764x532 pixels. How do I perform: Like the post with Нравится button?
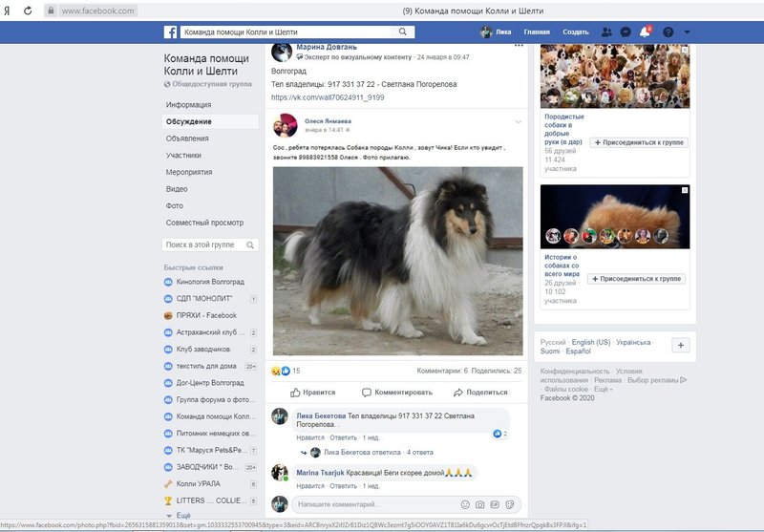(x=313, y=393)
